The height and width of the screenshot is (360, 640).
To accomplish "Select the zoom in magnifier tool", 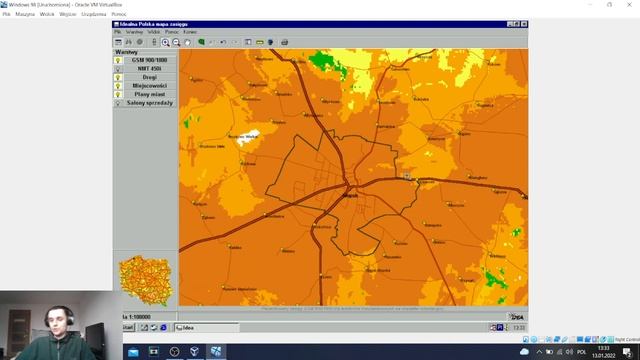I will [165, 42].
